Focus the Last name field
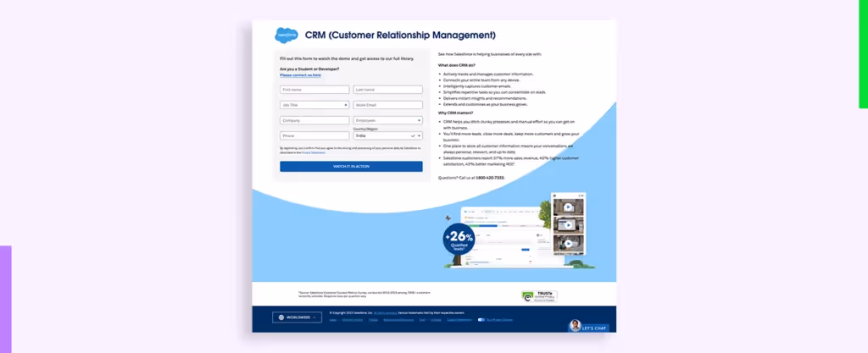 pos(388,90)
